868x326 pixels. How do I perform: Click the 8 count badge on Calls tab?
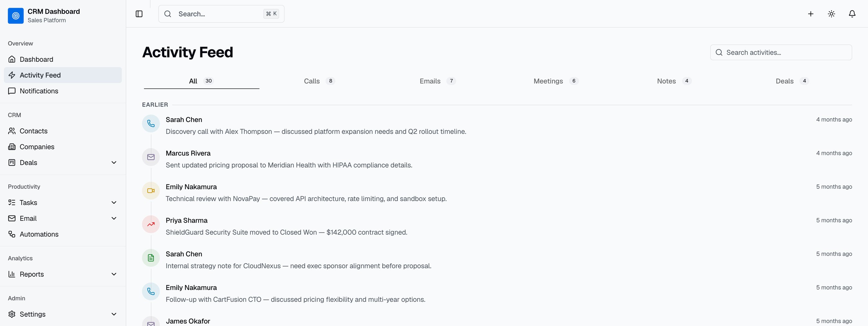click(x=330, y=81)
